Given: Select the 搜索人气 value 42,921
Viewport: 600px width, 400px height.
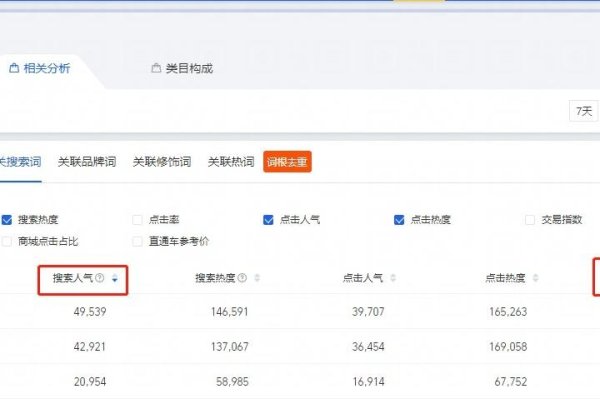Looking at the screenshot, I should pos(90,347).
